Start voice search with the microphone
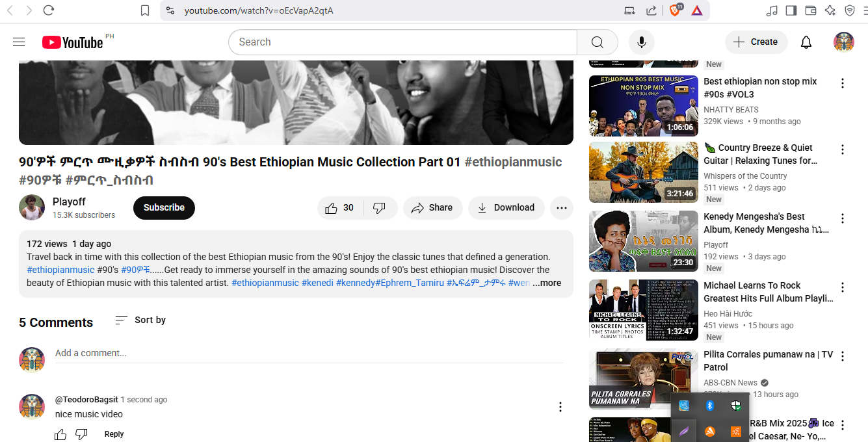This screenshot has height=442, width=868. point(642,42)
